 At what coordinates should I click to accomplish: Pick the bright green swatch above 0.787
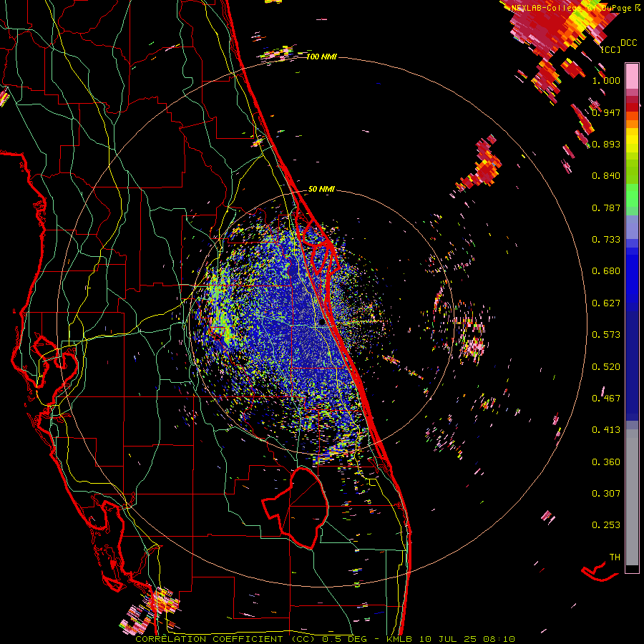pyautogui.click(x=632, y=195)
